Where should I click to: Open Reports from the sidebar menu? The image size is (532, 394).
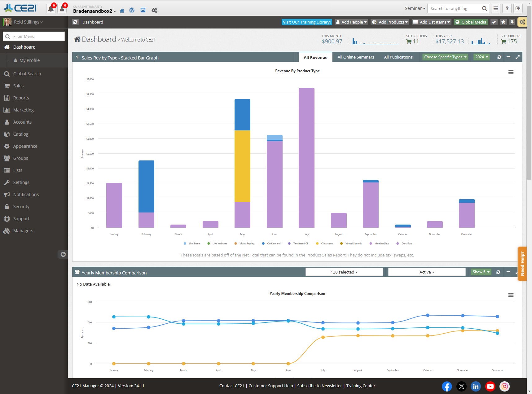coord(20,98)
